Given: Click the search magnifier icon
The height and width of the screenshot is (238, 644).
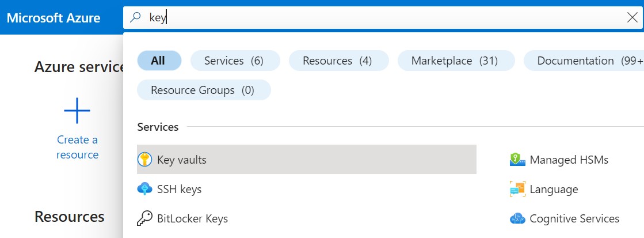Looking at the screenshot, I should 136,18.
